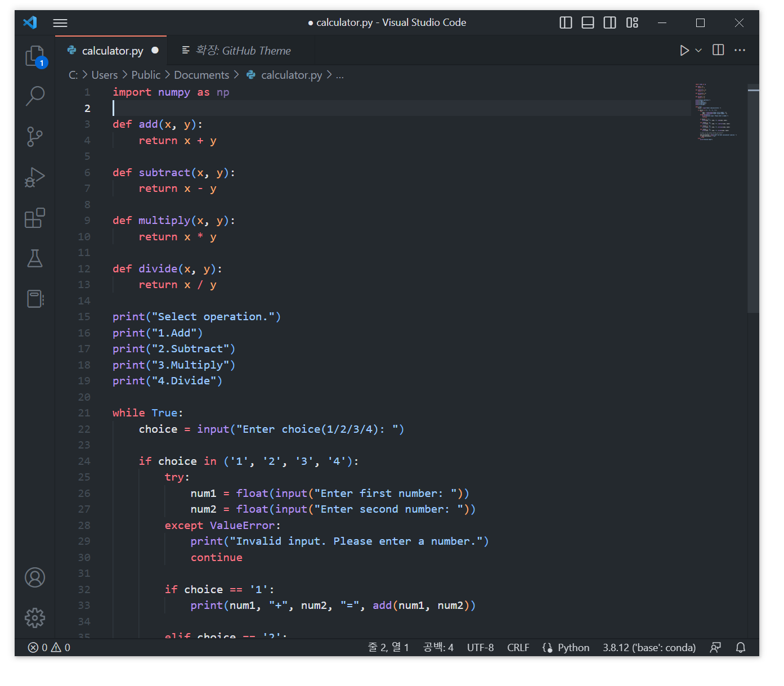Click the language braces icon beside Python
784x686 pixels.
(547, 648)
